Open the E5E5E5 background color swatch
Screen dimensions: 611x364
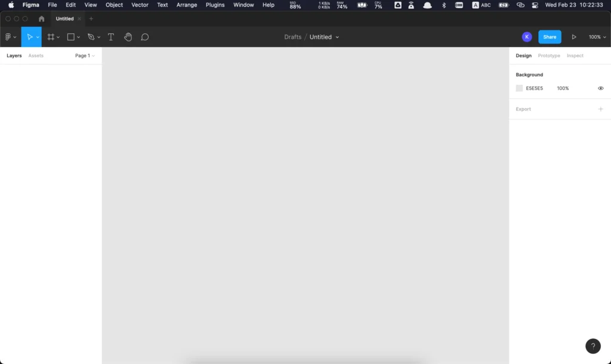coord(519,88)
